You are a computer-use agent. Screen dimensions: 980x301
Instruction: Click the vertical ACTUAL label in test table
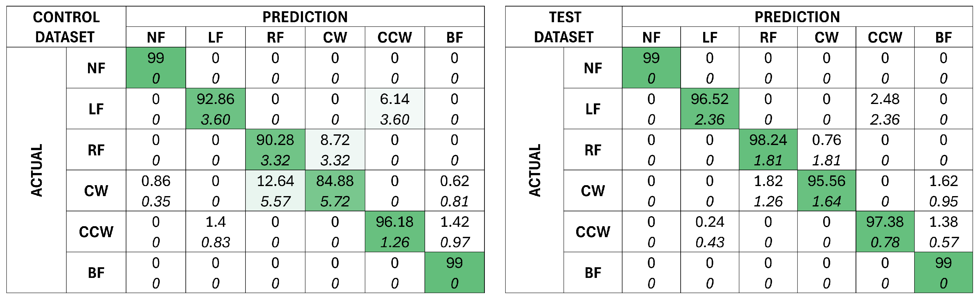[534, 170]
